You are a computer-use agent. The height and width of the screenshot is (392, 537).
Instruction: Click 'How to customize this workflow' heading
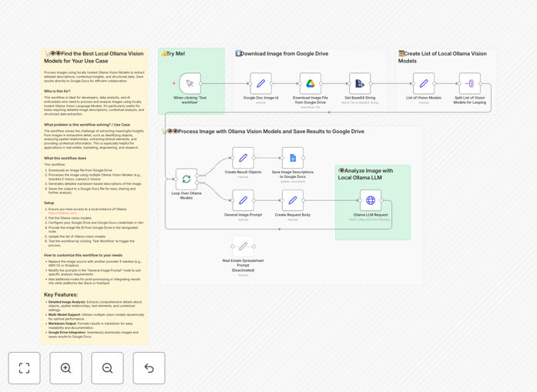pyautogui.click(x=83, y=255)
